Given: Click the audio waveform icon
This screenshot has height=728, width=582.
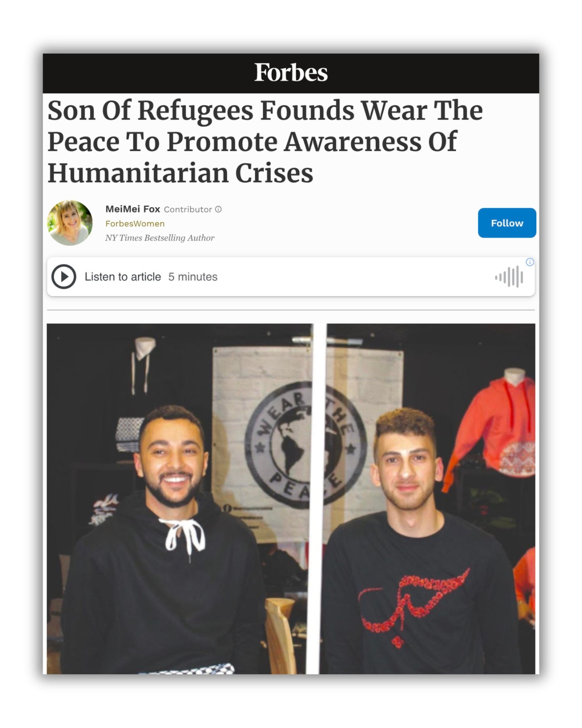Looking at the screenshot, I should click(x=509, y=277).
